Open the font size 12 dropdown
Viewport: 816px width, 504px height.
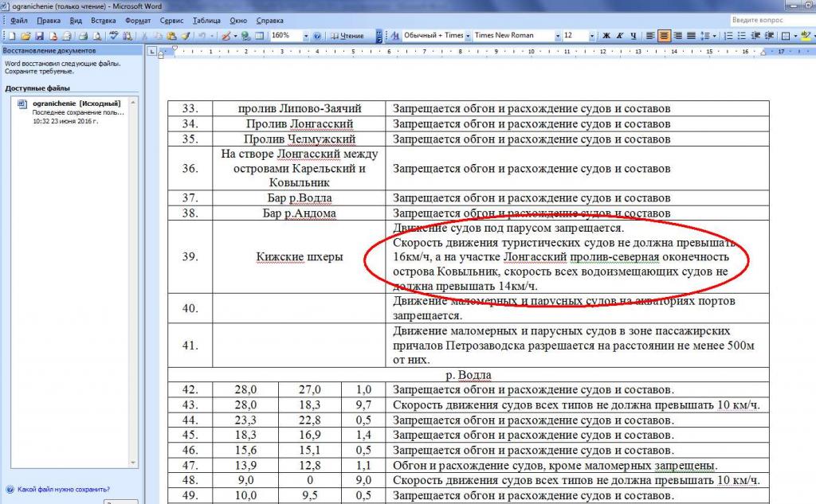591,36
